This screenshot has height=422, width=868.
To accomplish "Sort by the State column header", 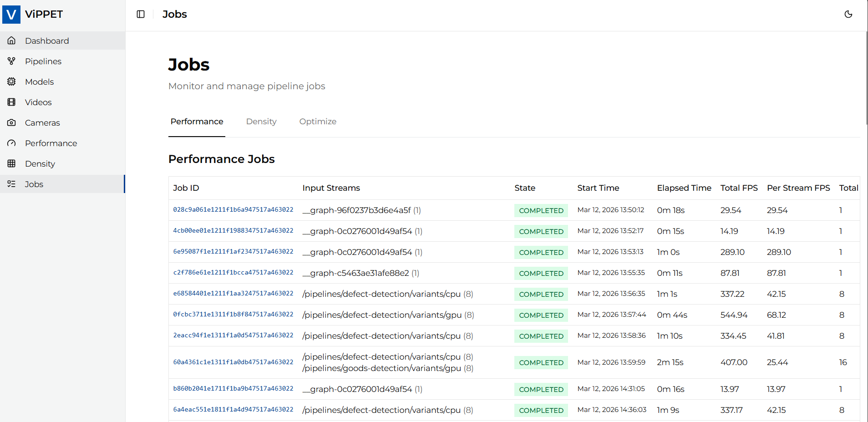I will click(524, 188).
